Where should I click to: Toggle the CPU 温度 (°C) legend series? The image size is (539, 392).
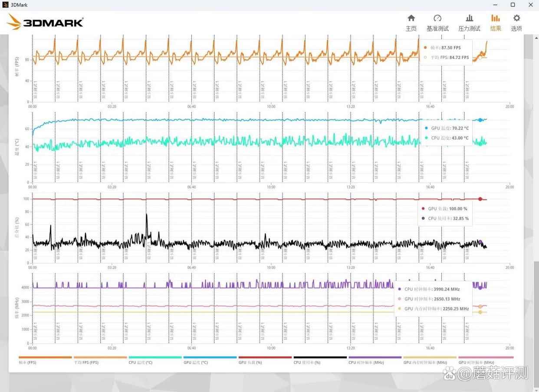click(x=155, y=360)
